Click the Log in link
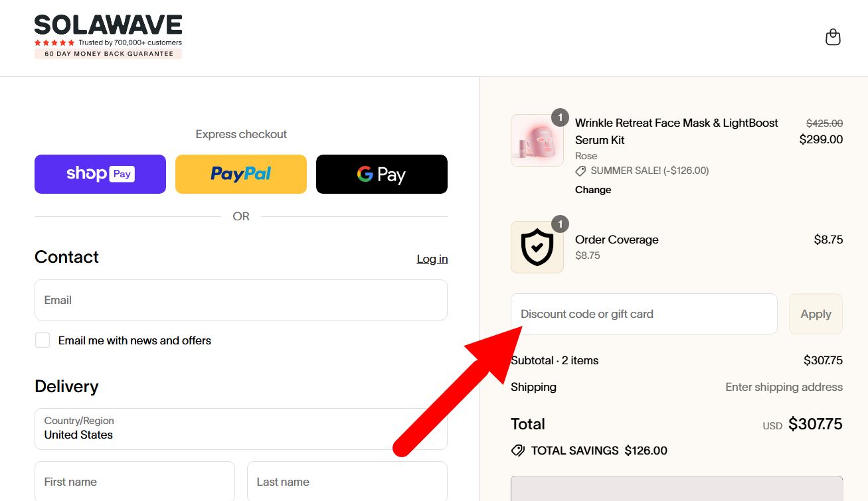 pyautogui.click(x=432, y=259)
